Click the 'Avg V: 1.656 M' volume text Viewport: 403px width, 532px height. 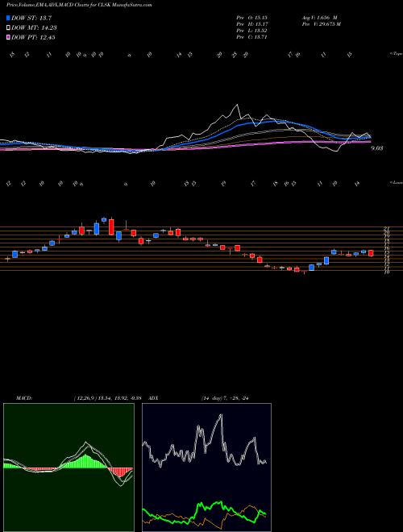[x=319, y=18]
